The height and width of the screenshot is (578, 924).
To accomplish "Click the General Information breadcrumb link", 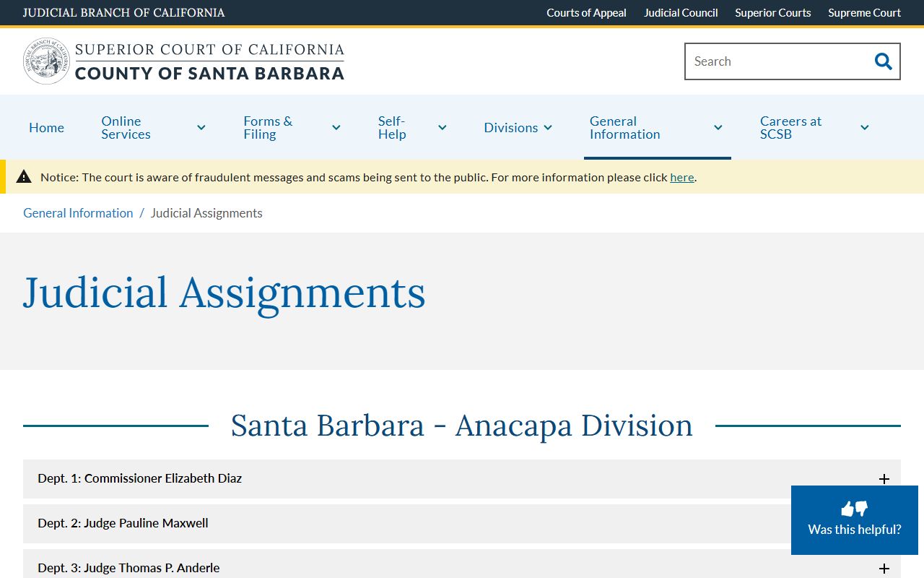I will 78,213.
